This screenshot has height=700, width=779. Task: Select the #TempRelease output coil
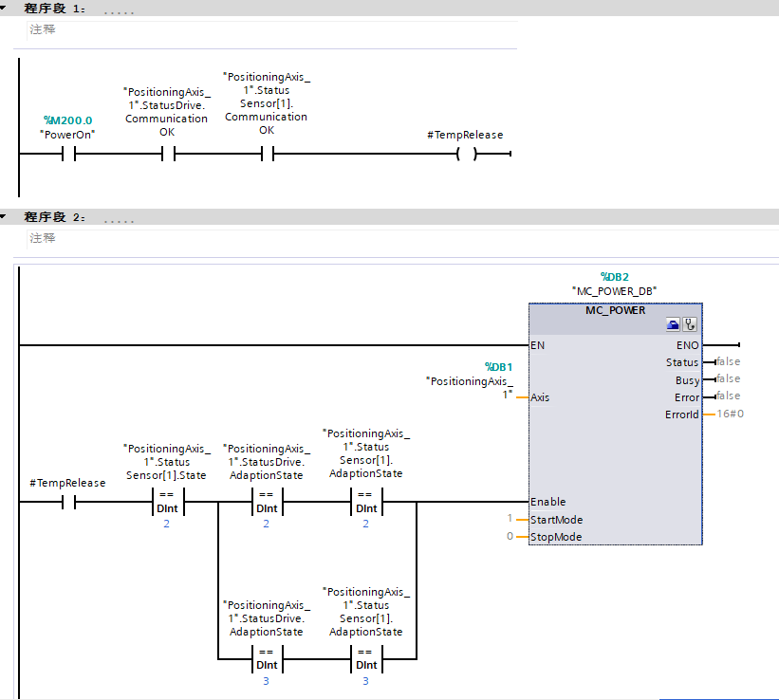pos(465,155)
